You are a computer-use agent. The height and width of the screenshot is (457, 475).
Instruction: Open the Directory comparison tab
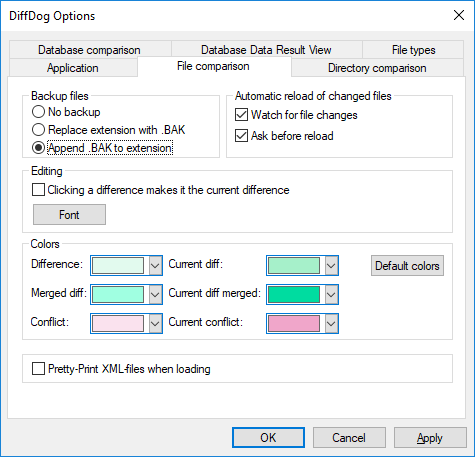(377, 68)
